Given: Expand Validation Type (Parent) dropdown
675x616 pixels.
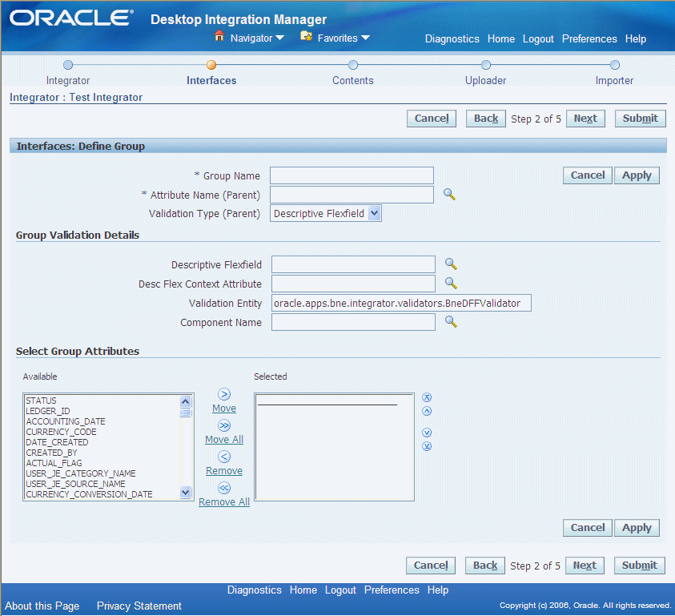Looking at the screenshot, I should click(375, 213).
